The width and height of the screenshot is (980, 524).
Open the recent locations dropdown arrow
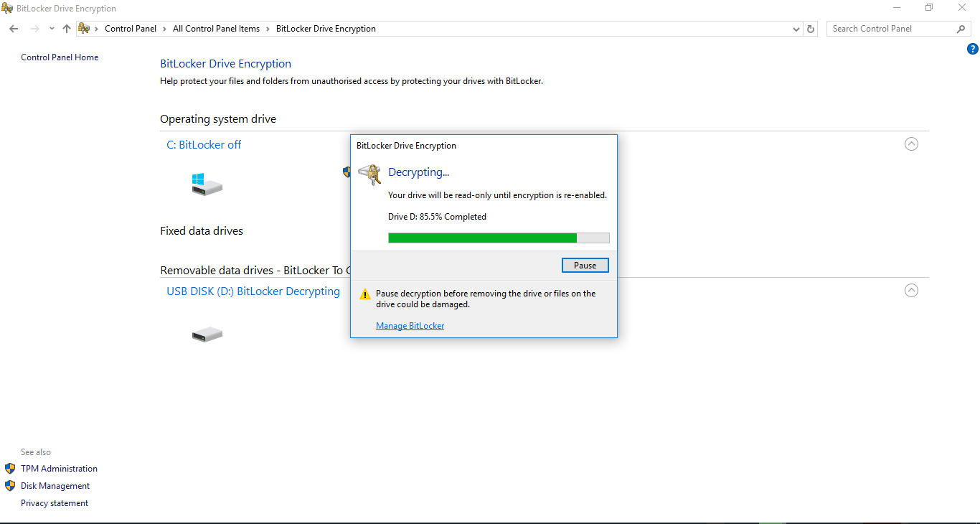tap(52, 29)
